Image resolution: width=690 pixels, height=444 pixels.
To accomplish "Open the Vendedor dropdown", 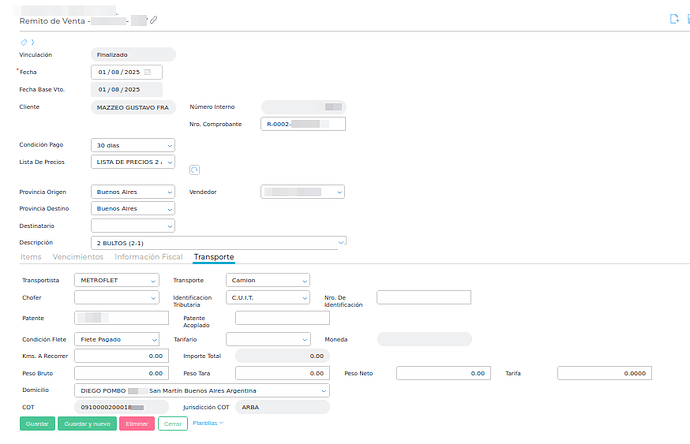I will [x=339, y=191].
